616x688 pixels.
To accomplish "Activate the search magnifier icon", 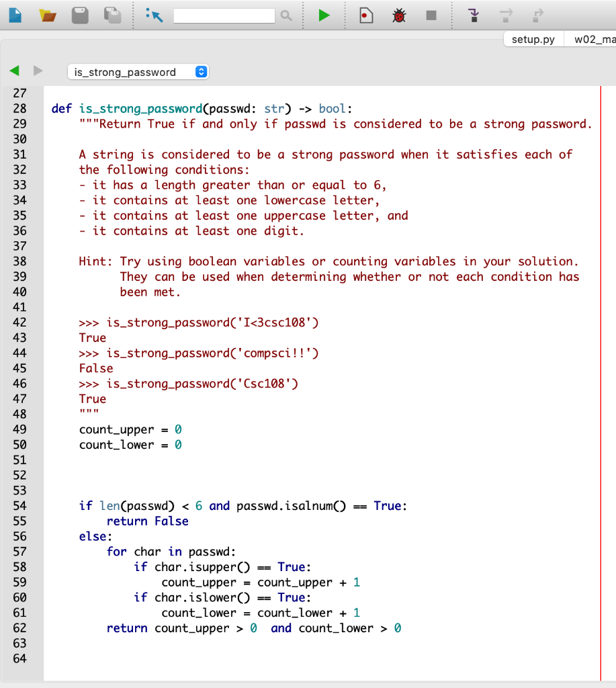I will 285,15.
